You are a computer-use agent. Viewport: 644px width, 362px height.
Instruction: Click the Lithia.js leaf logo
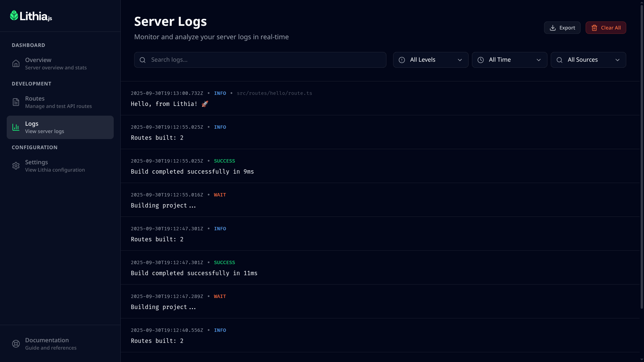(x=14, y=15)
